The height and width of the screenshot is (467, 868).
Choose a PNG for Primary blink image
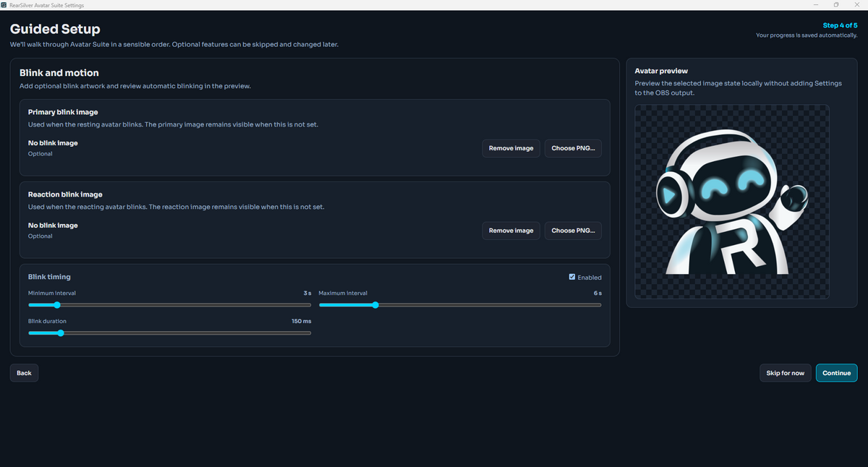click(x=573, y=148)
